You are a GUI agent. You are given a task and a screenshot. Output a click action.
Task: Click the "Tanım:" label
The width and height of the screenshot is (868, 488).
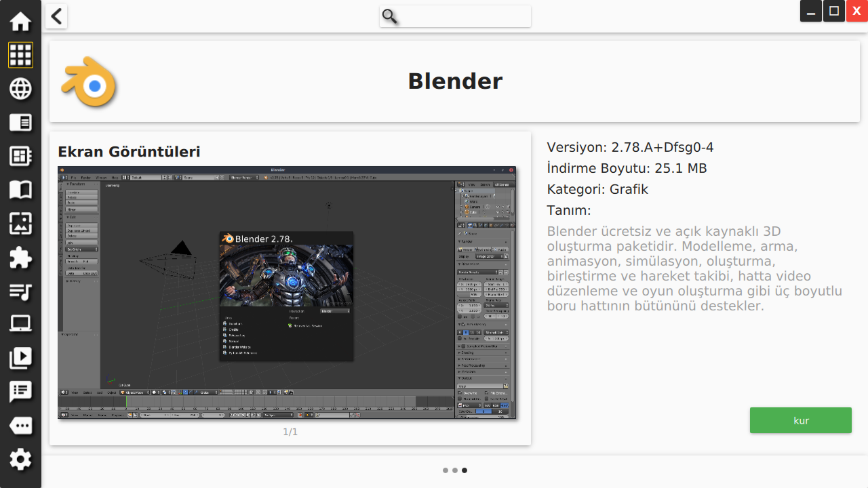coord(569,210)
